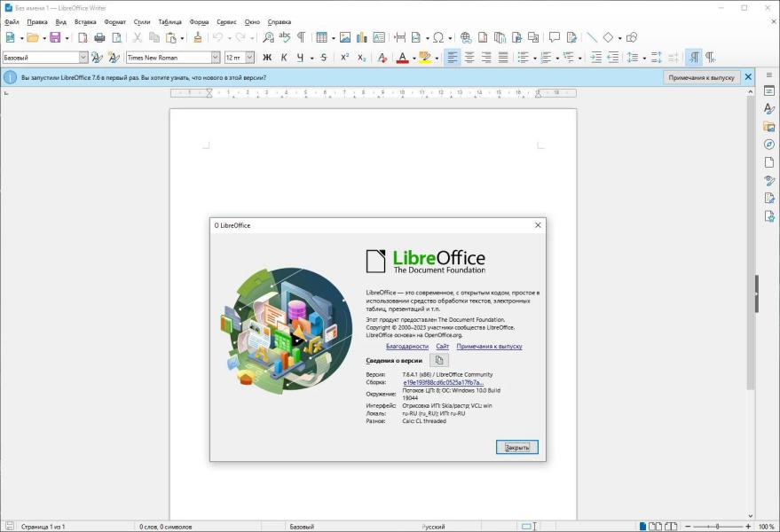The image size is (780, 532).
Task: Open the Таблица menu
Action: click(x=169, y=22)
